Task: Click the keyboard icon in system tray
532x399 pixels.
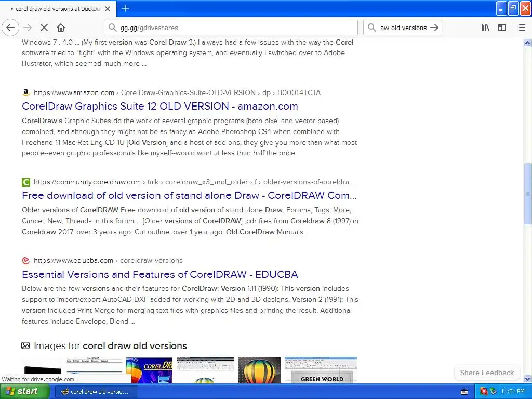Action: click(464, 392)
